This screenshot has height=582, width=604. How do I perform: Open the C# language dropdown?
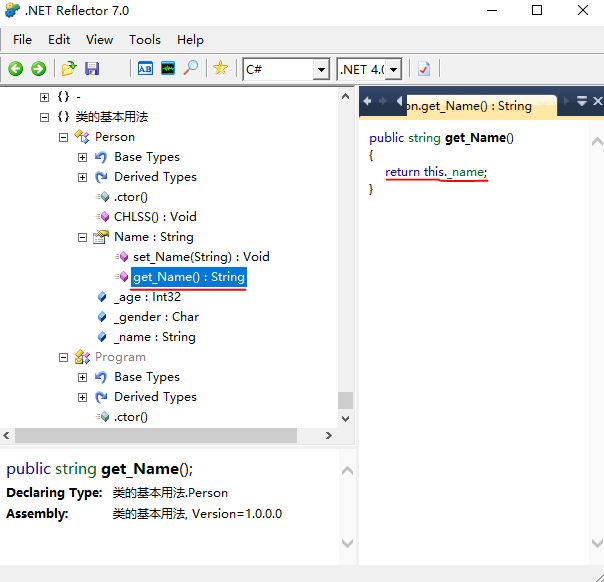tap(321, 70)
